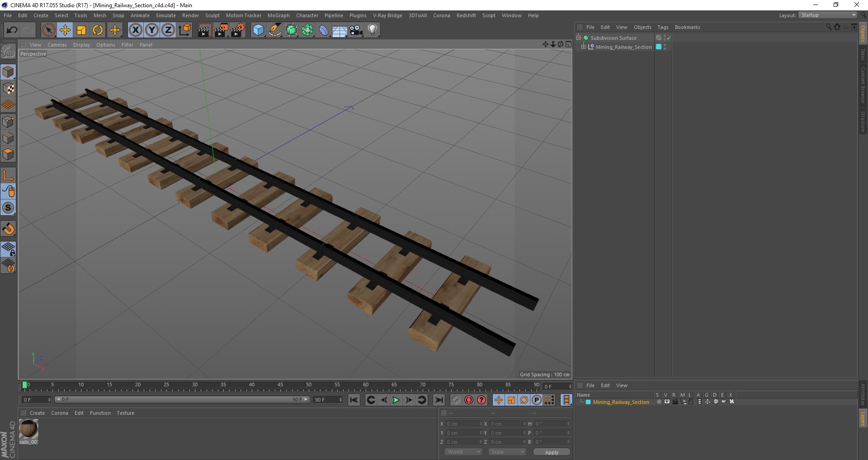
Task: Click the Apply button
Action: coord(552,452)
